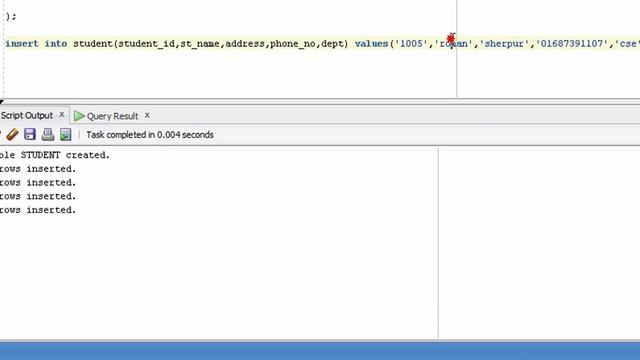Save script output using floppy disk icon

point(30,134)
